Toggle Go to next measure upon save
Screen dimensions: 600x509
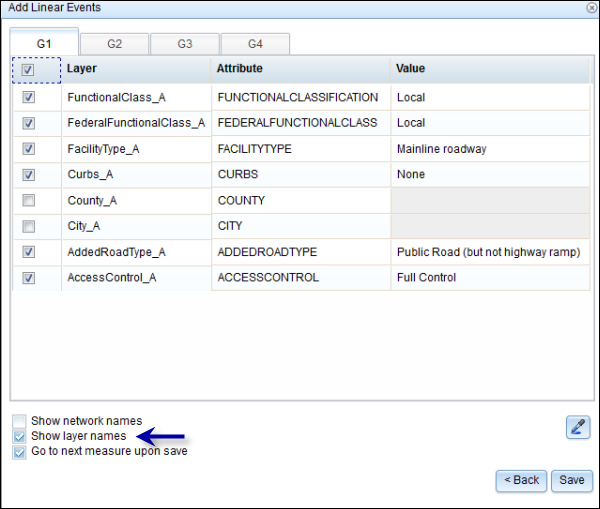click(20, 451)
